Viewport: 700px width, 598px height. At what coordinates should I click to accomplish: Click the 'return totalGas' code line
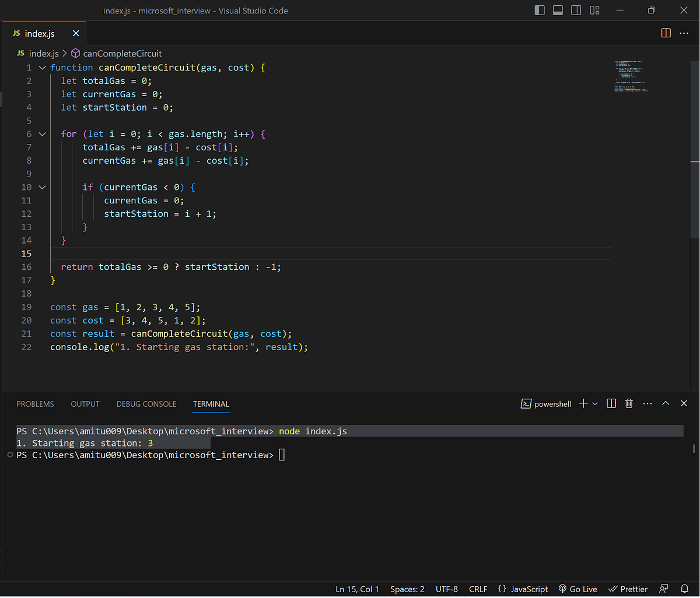(x=171, y=267)
